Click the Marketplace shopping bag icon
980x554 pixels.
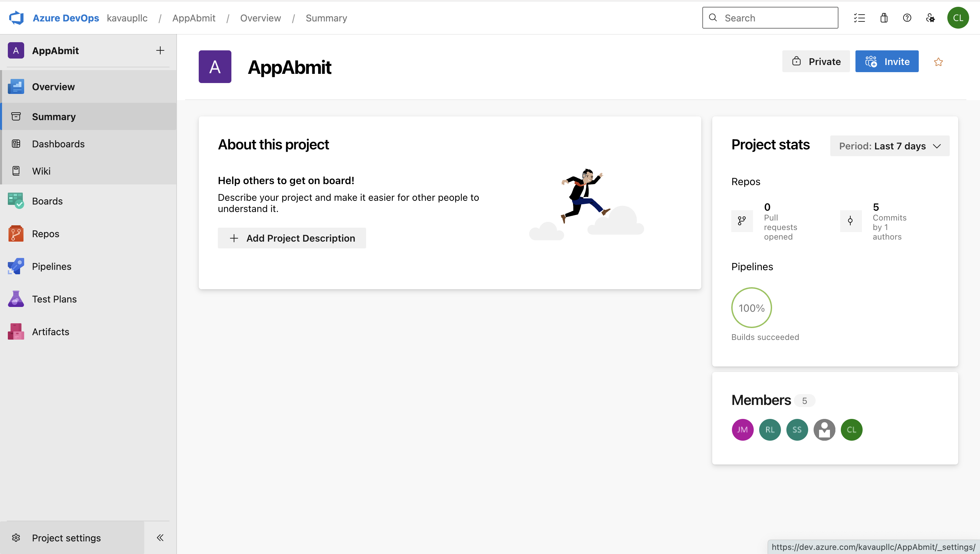coord(884,18)
